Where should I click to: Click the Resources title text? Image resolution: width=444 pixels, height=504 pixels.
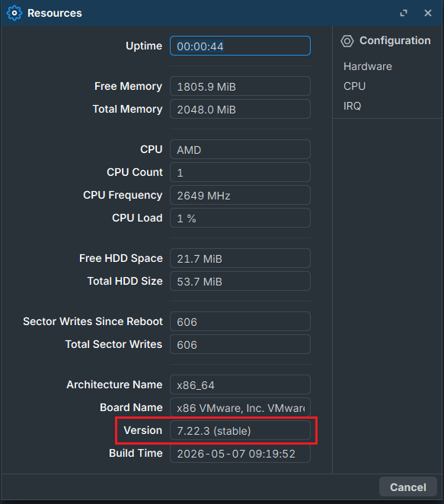(55, 13)
